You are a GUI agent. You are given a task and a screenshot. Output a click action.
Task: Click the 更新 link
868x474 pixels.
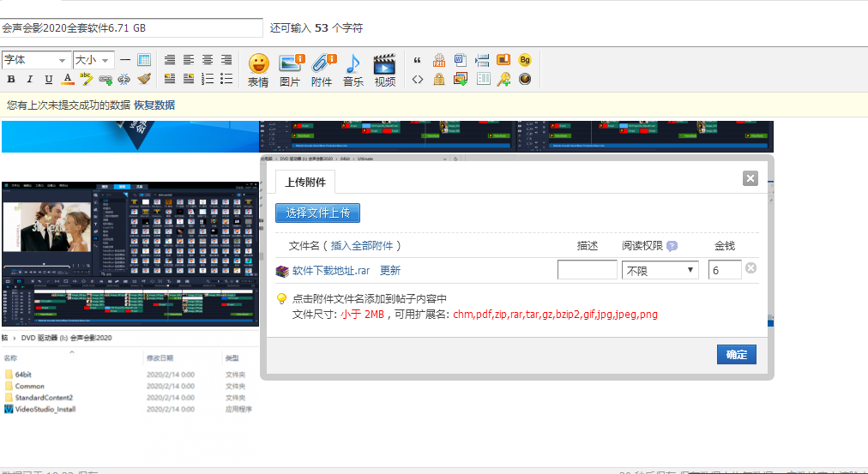pyautogui.click(x=389, y=271)
